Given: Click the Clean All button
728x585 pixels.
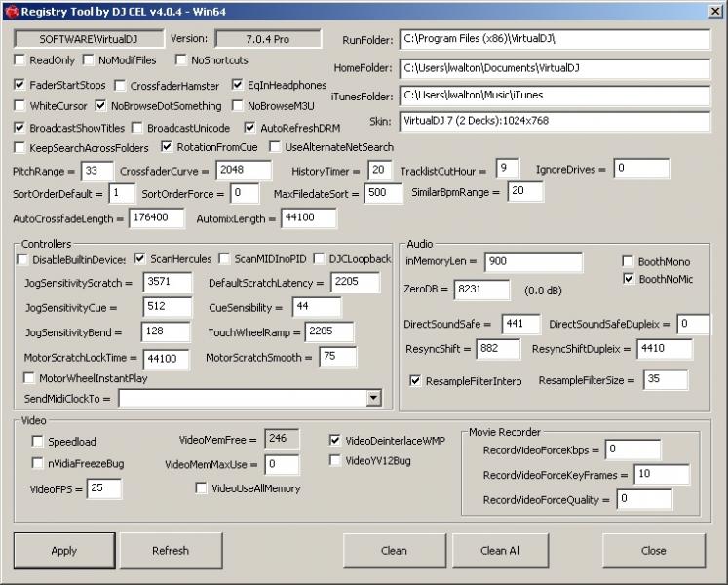Looking at the screenshot, I should pos(499,551).
